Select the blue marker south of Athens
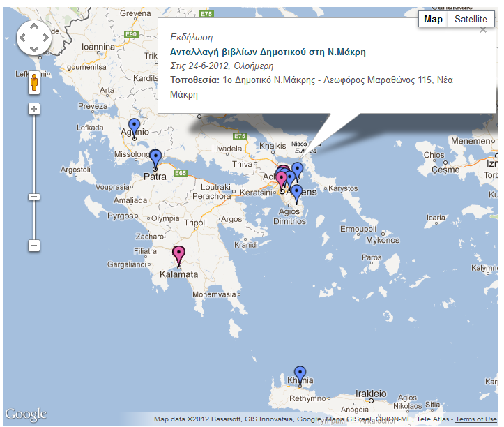The width and height of the screenshot is (504, 427). pos(296,192)
